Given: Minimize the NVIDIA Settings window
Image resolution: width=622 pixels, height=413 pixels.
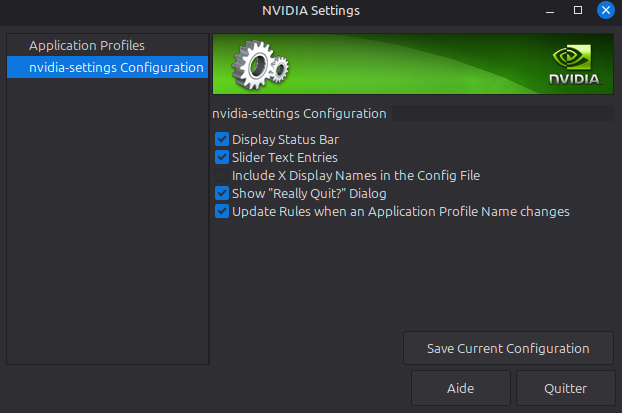Looking at the screenshot, I should [550, 11].
